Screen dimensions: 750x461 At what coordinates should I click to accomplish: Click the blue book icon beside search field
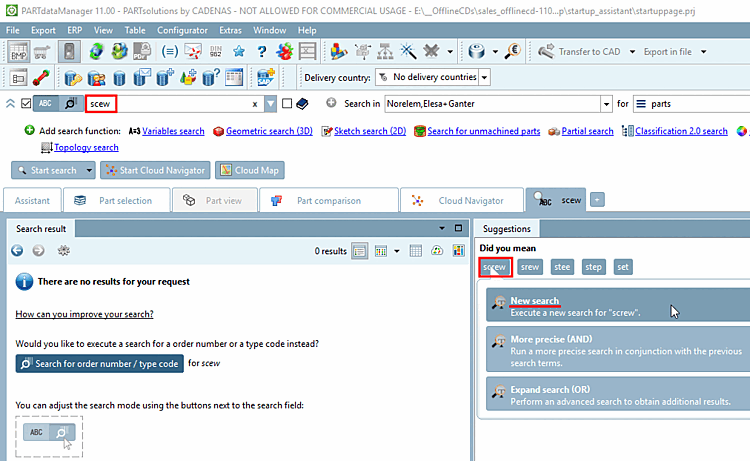(x=302, y=104)
